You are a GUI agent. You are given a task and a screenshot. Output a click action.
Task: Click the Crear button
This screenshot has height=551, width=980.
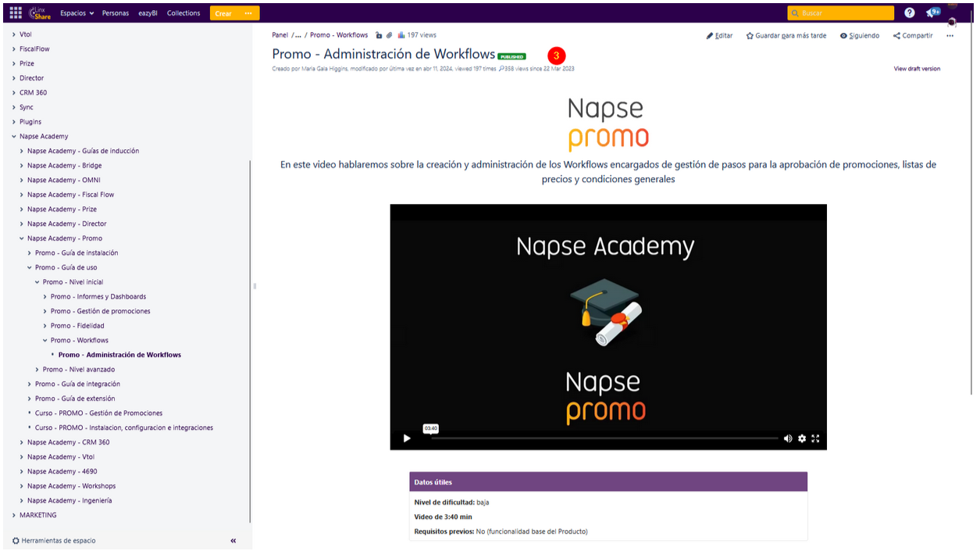pos(223,13)
